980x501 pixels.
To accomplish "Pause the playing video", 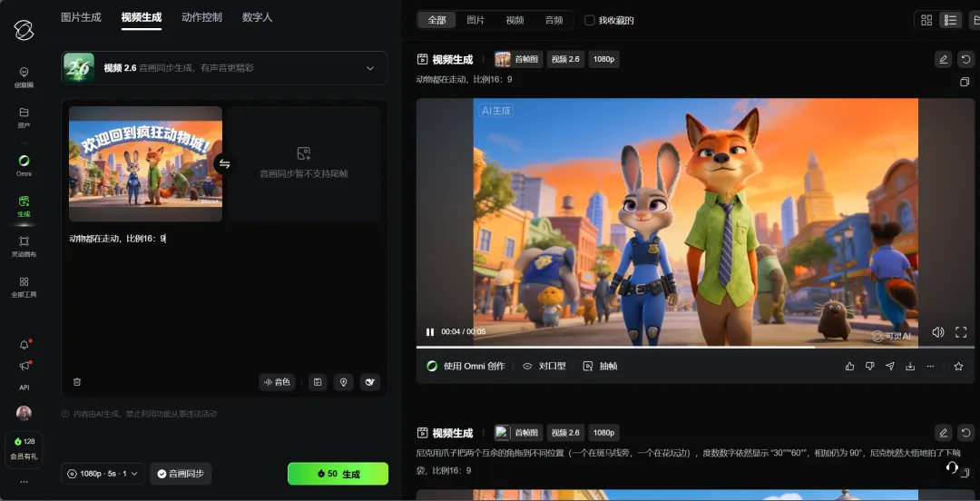I will tap(430, 331).
